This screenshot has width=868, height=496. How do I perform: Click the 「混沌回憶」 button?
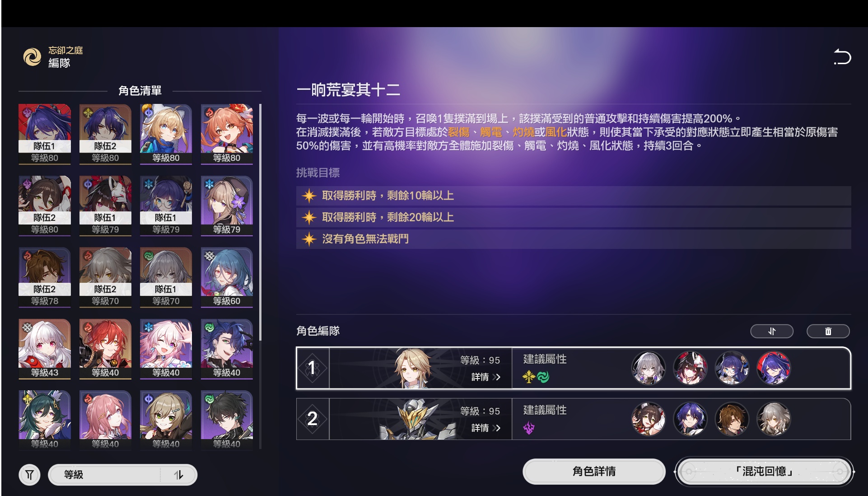click(x=764, y=472)
